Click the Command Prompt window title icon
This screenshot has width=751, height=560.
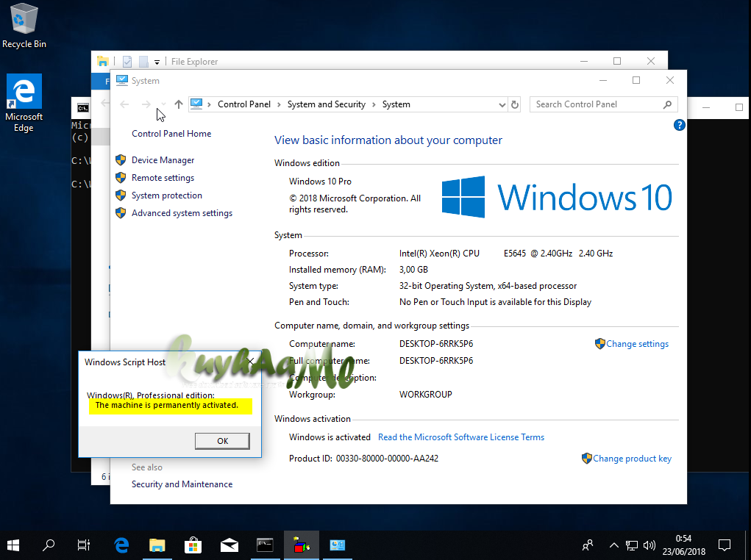point(83,108)
